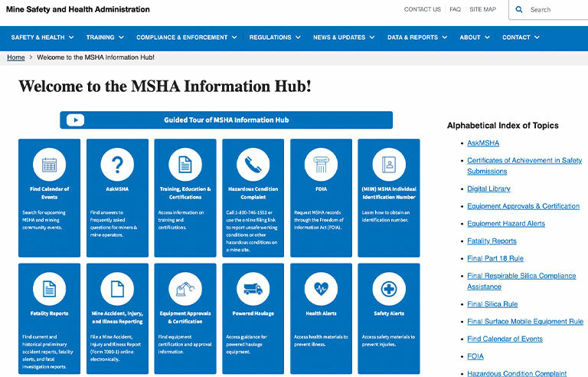Screen dimensions: 588x377
Task: Open Final Respirable Silica Compliance Assistance link
Action: (x=521, y=281)
